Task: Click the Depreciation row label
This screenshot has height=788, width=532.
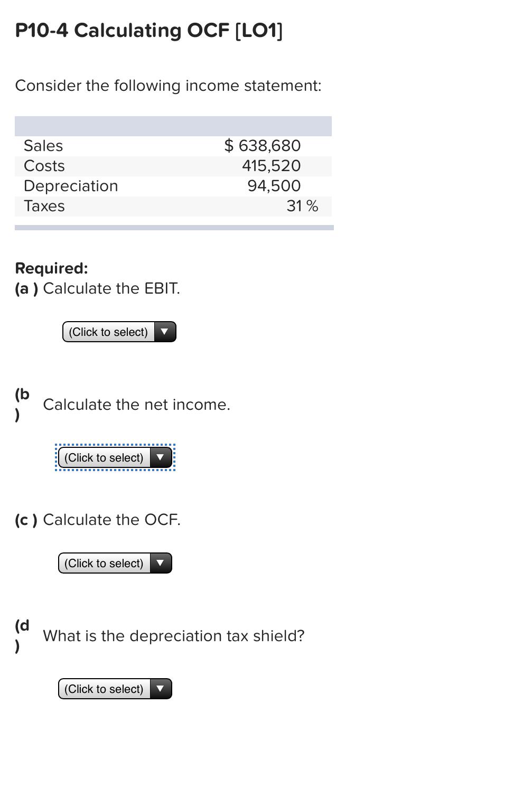Action: (x=71, y=186)
